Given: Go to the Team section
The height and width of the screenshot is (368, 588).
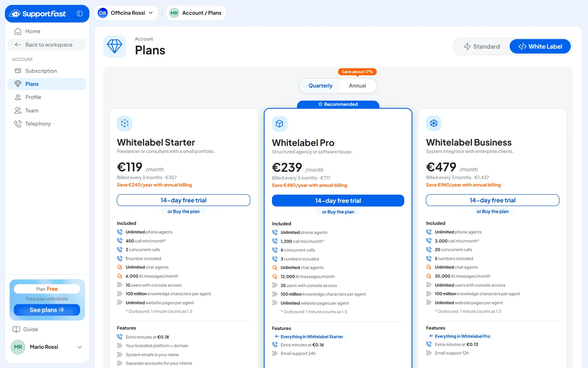Looking at the screenshot, I should 47,110.
